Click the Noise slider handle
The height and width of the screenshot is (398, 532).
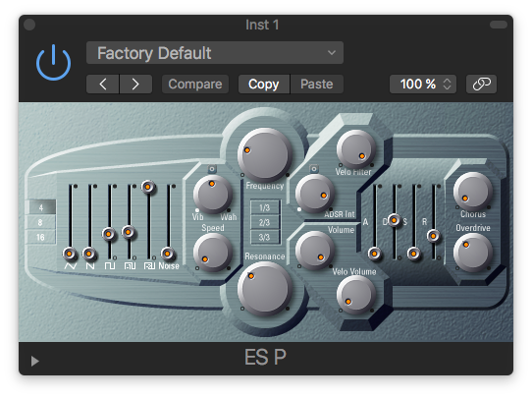click(x=167, y=254)
